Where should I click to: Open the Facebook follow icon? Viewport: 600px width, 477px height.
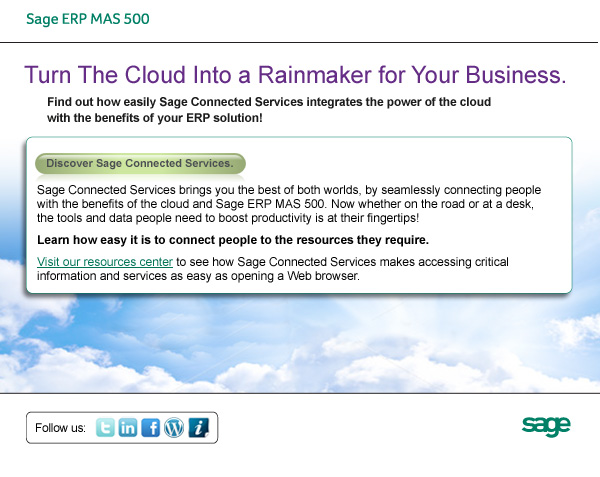pos(151,427)
